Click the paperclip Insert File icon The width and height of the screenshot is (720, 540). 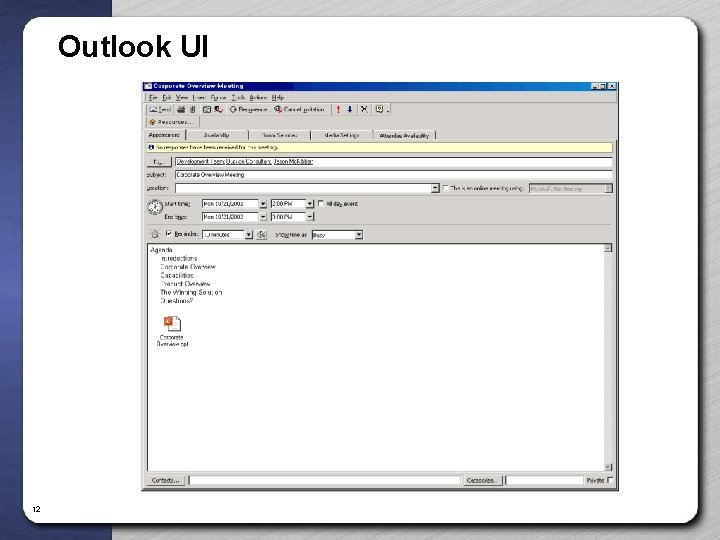pyautogui.click(x=193, y=109)
